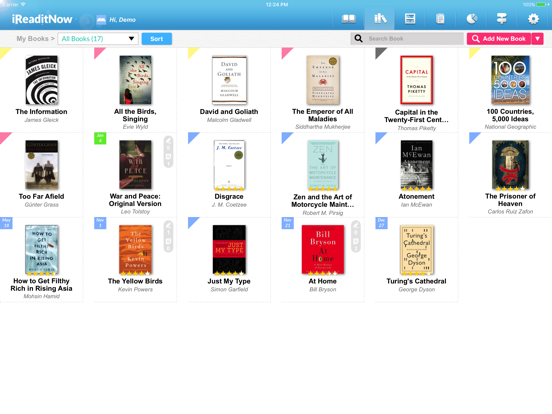Image resolution: width=552 pixels, height=414 pixels.
Task: Open notes badge beside At Home
Action: coord(356,237)
